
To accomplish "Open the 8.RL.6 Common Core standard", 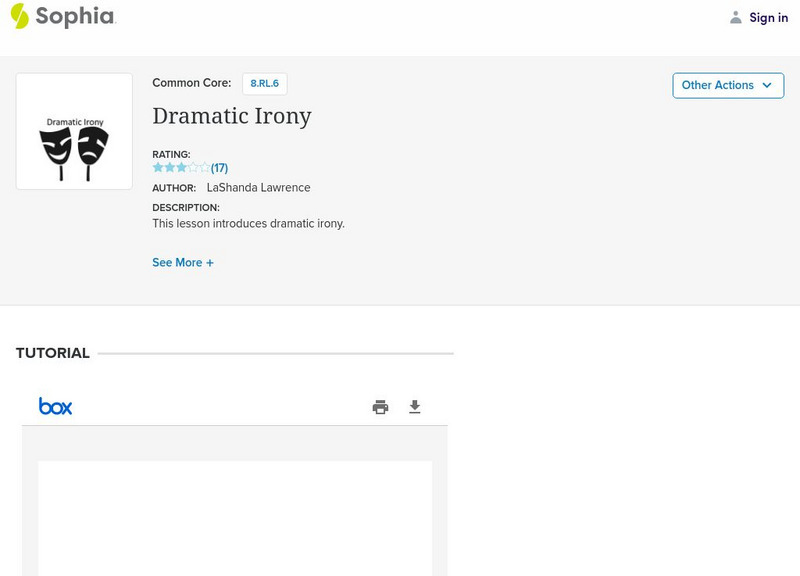I will [264, 84].
